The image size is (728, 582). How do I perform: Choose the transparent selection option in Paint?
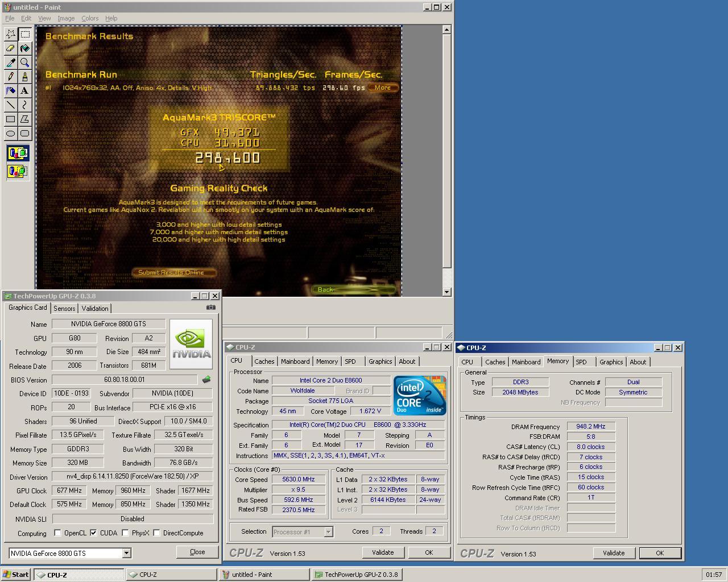coord(18,171)
